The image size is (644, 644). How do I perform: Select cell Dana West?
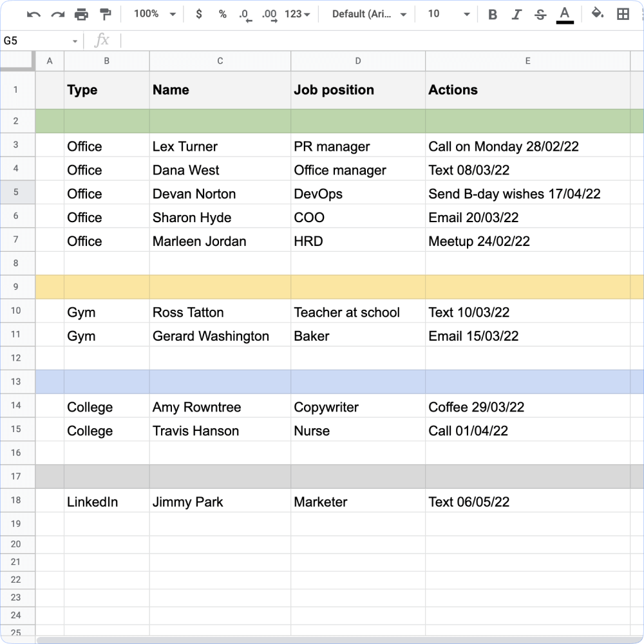click(x=220, y=169)
